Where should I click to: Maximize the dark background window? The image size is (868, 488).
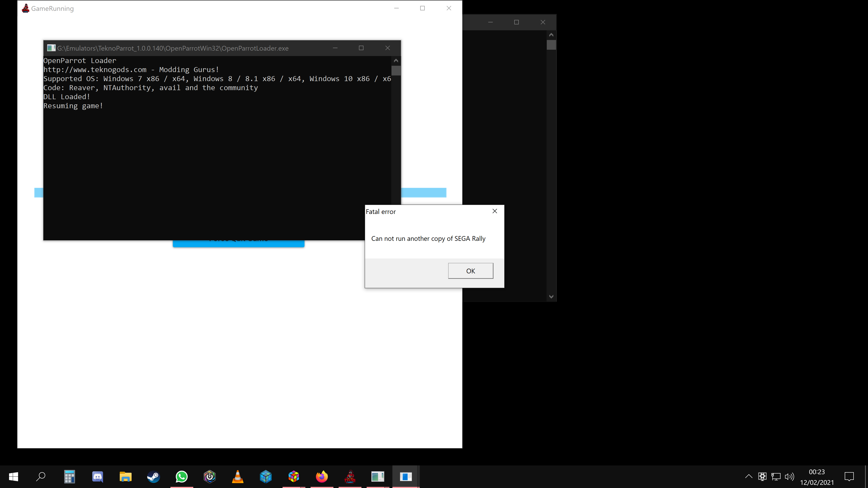pyautogui.click(x=516, y=22)
